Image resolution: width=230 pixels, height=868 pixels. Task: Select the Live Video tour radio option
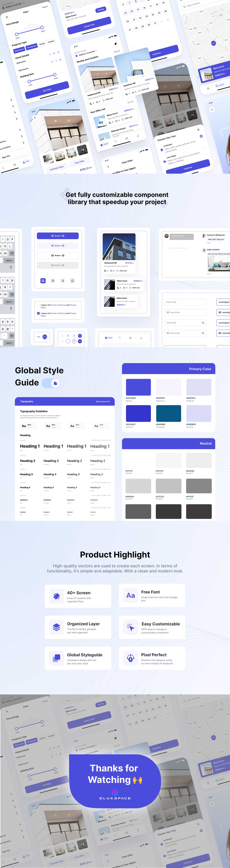point(204,148)
